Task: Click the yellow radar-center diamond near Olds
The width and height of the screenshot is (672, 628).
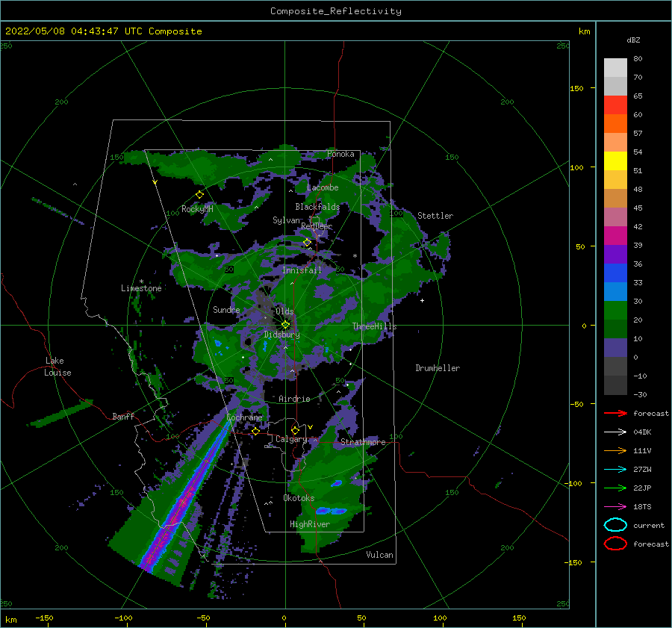Action: coord(285,325)
